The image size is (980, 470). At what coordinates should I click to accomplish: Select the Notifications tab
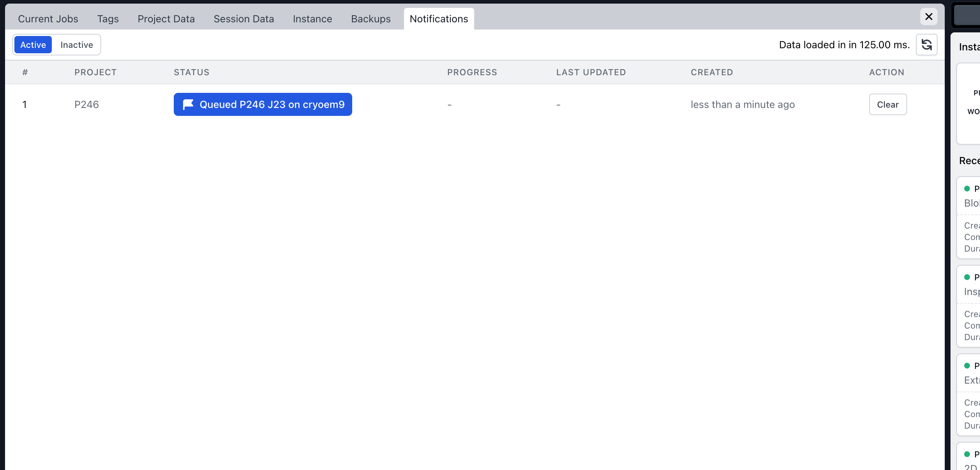(x=438, y=19)
